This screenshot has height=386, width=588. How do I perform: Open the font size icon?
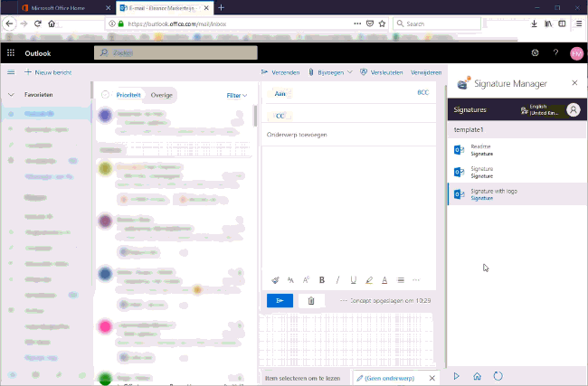pos(290,280)
